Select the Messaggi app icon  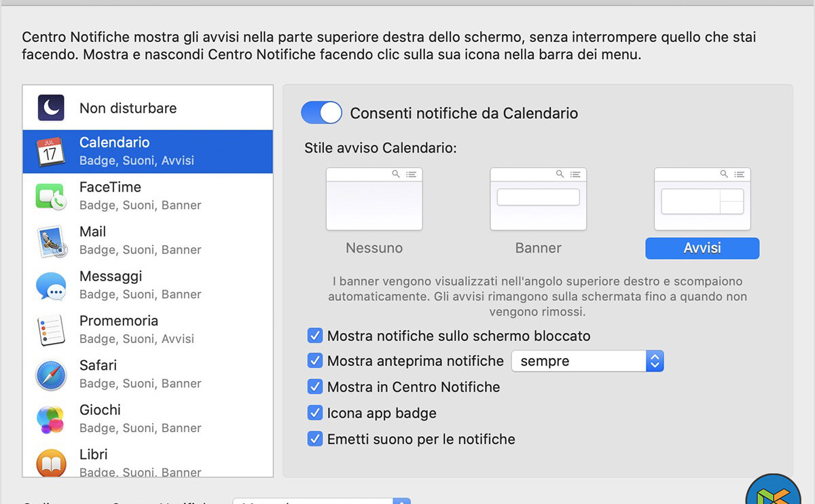pyautogui.click(x=51, y=285)
